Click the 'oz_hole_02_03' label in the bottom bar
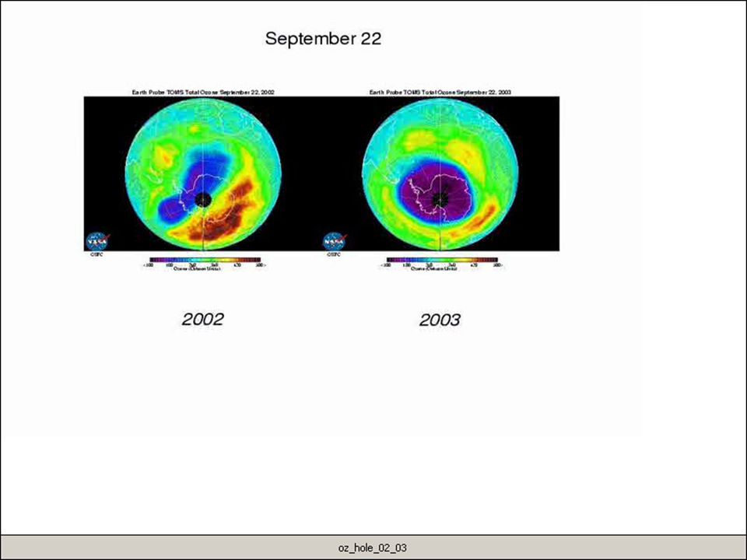Screen dimensions: 747x560 (x=373, y=548)
